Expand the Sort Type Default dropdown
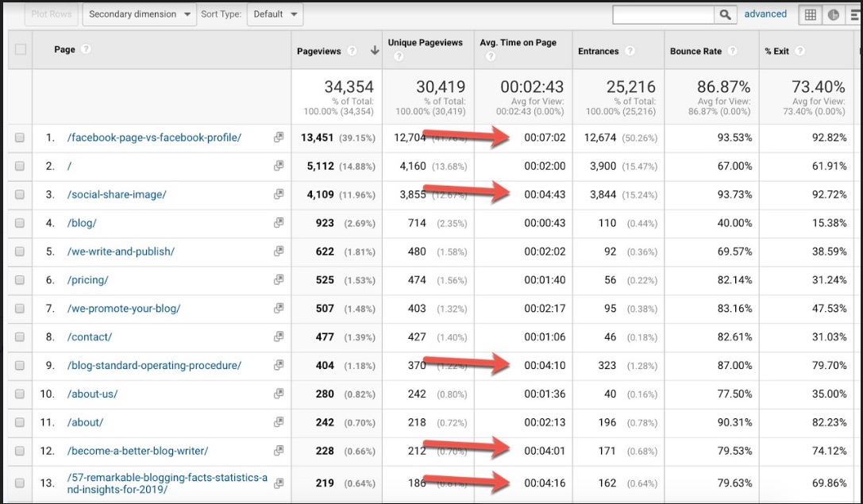Image resolution: width=863 pixels, height=504 pixels. [275, 14]
